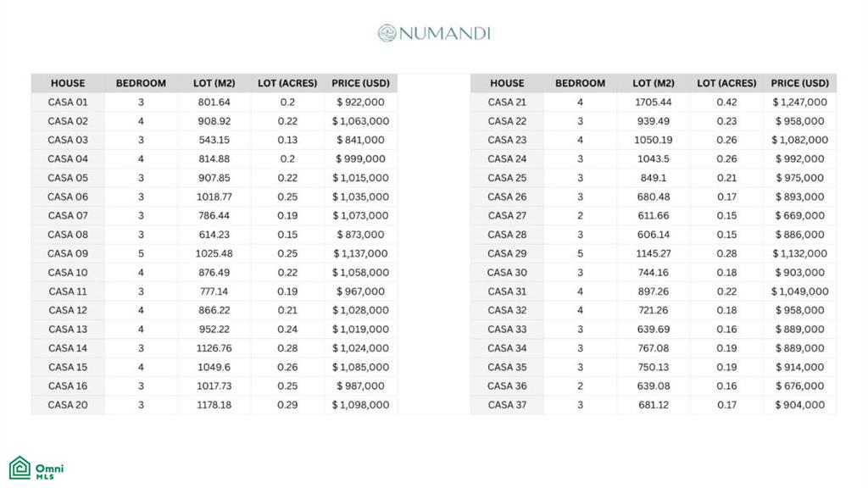The height and width of the screenshot is (488, 868).
Task: Select the left table PRICE (USD) header
Action: pyautogui.click(x=360, y=83)
